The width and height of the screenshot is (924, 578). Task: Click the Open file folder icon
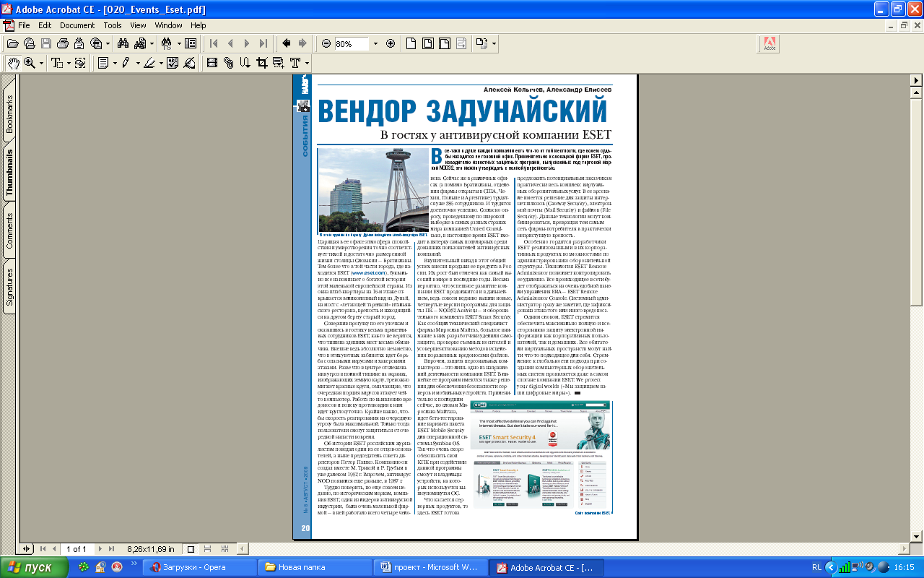pos(12,43)
